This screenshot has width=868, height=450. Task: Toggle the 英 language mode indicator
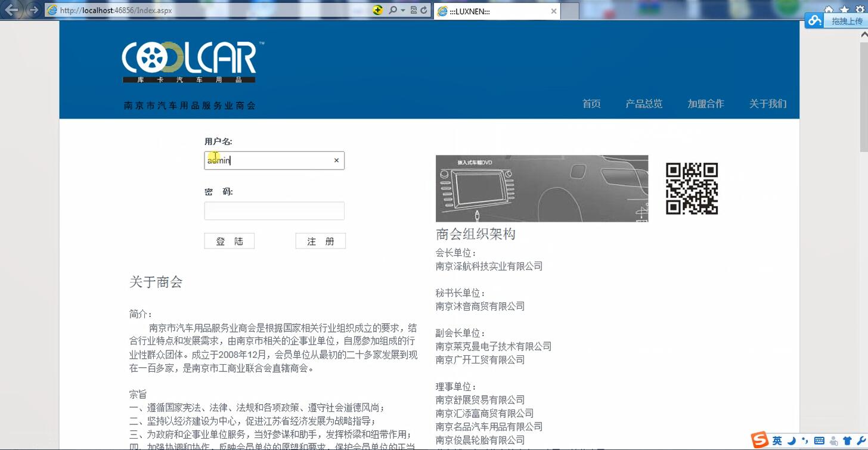click(x=777, y=441)
